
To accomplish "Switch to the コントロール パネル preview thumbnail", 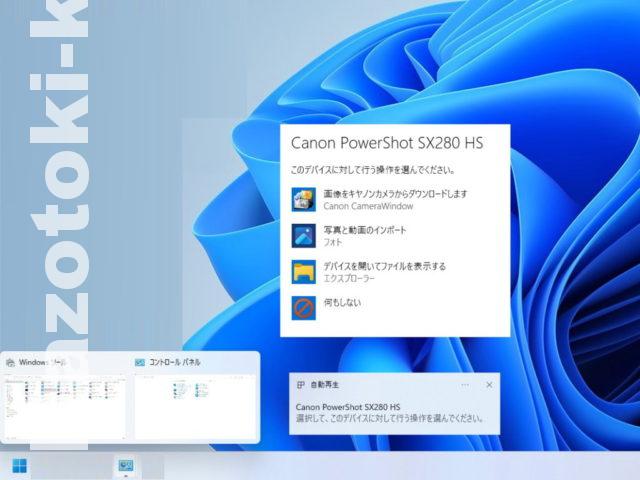I will click(x=194, y=404).
